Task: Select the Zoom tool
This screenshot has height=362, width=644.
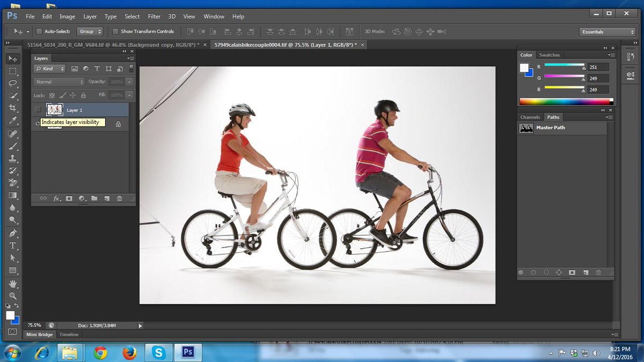Action: point(13,296)
